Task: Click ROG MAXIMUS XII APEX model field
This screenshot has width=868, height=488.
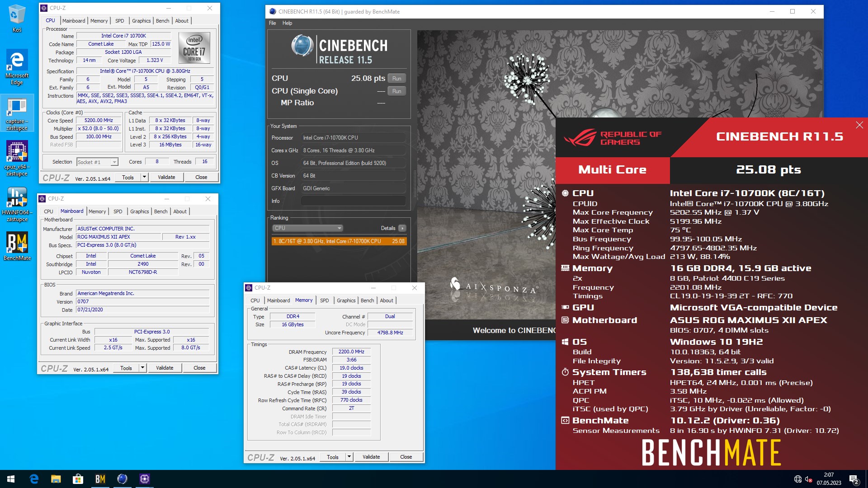Action: (118, 237)
